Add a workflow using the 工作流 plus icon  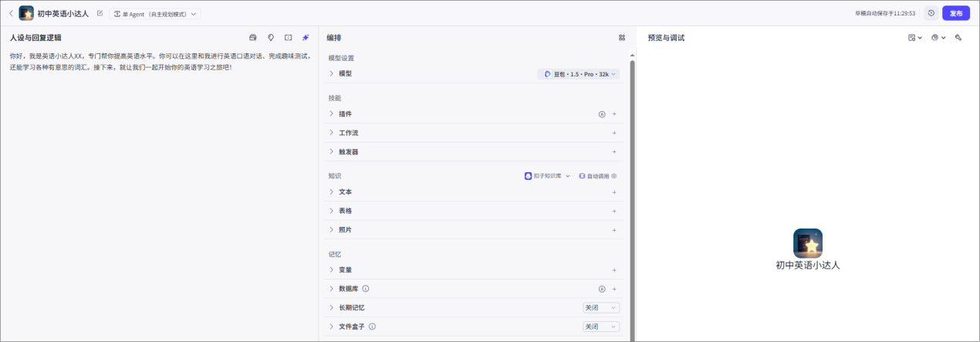click(x=614, y=133)
